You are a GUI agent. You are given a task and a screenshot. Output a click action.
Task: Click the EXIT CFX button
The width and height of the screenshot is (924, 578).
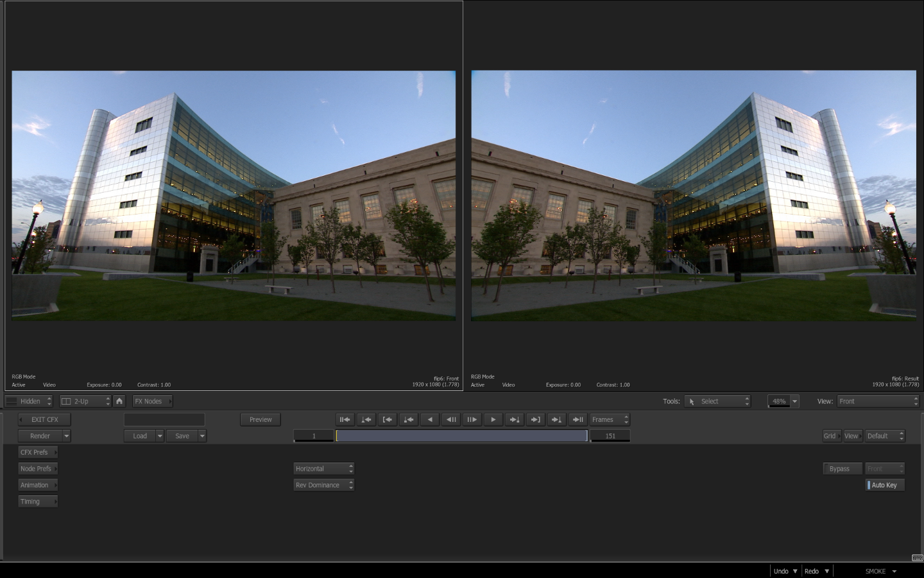[44, 420]
